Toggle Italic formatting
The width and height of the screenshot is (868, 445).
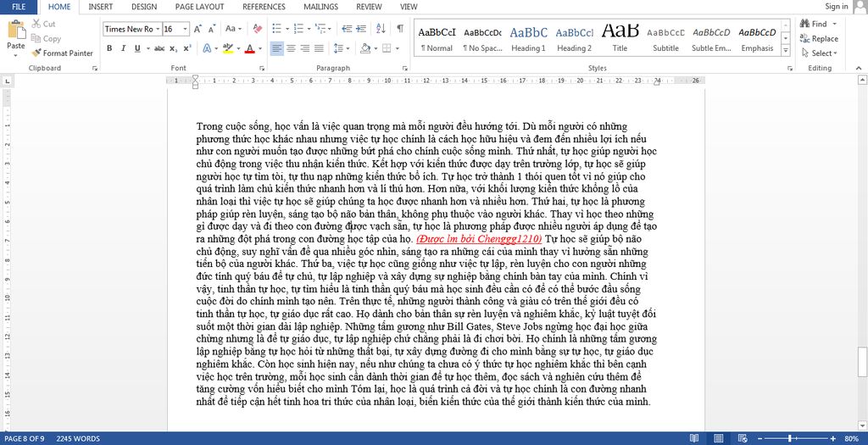point(123,48)
